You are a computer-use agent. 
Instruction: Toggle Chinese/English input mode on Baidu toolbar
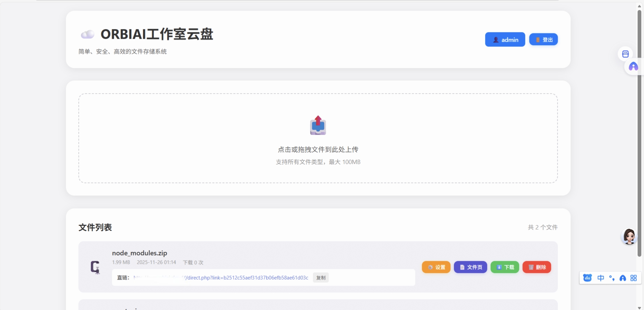pyautogui.click(x=601, y=278)
